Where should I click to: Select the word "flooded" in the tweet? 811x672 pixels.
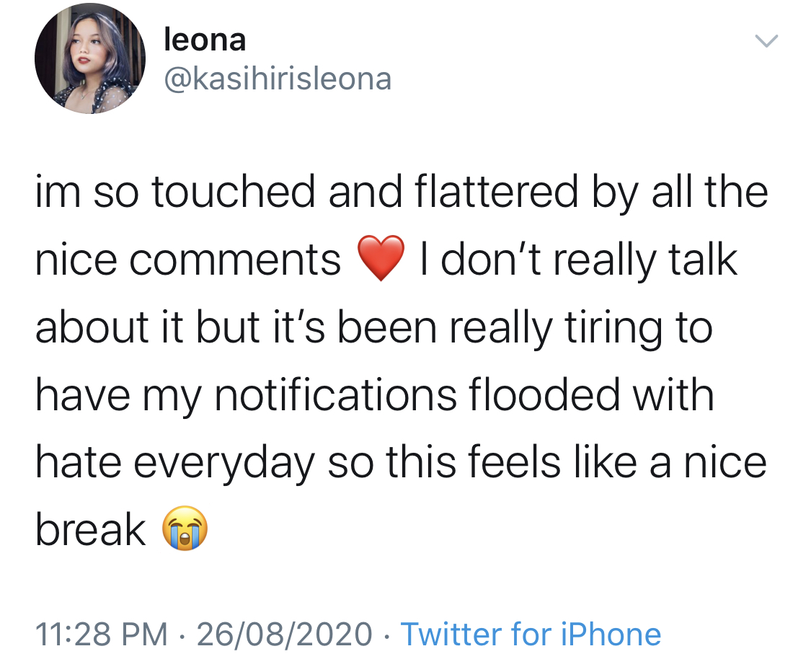[545, 394]
